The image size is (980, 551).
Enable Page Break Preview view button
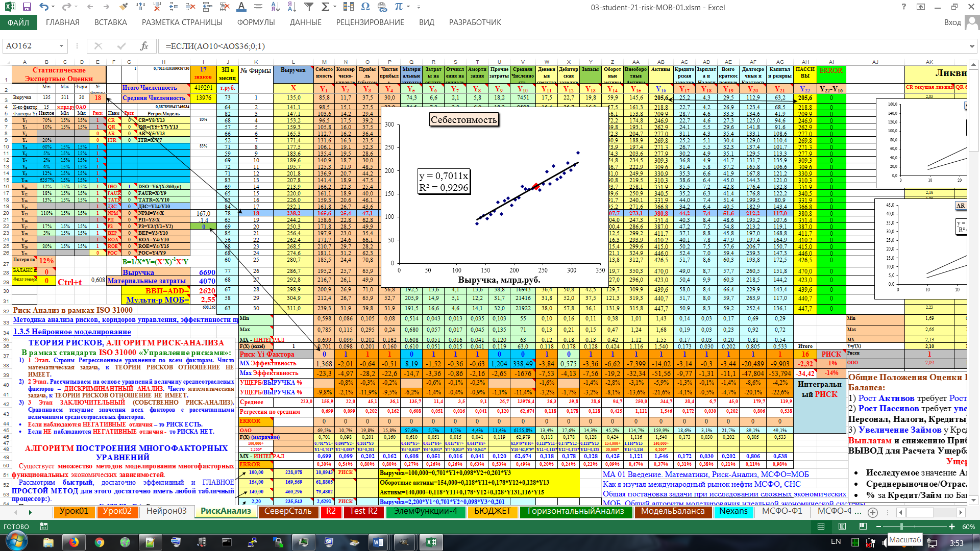(863, 527)
